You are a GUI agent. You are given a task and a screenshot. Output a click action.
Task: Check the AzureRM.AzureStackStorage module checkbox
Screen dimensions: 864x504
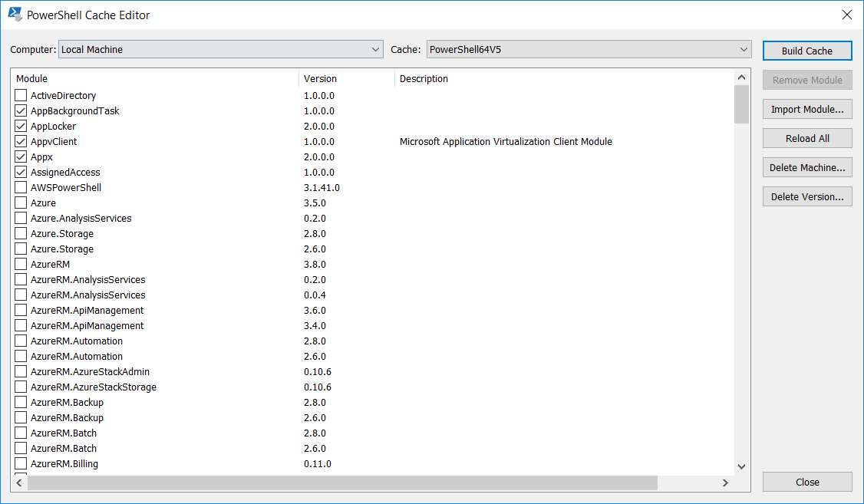click(x=21, y=387)
